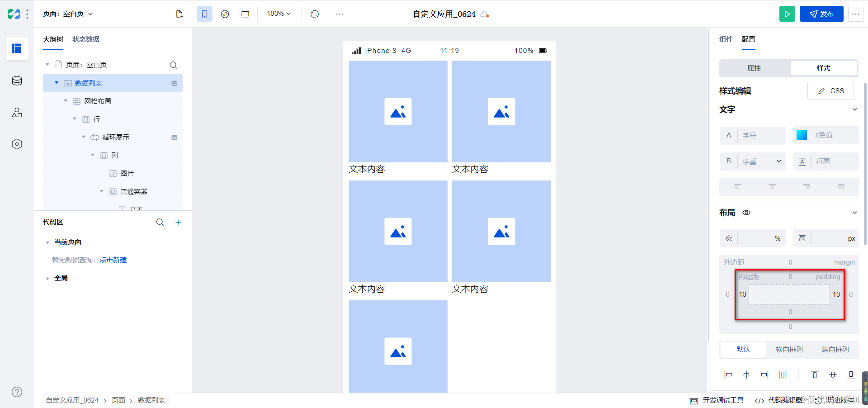Screen dimensions: 868x408
Task: Open the 100% zoom dropdown
Action: [278, 14]
